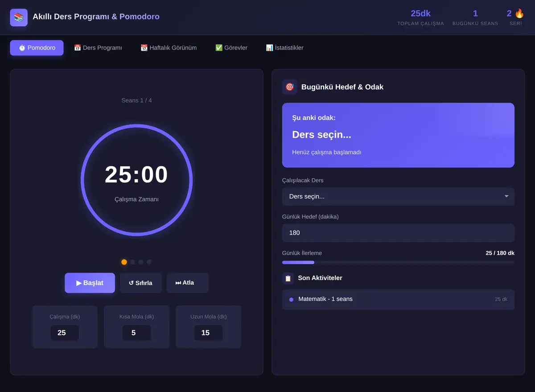535x392 pixels.
Task: Click the Matematik - 1 seans activity row
Action: click(x=398, y=299)
